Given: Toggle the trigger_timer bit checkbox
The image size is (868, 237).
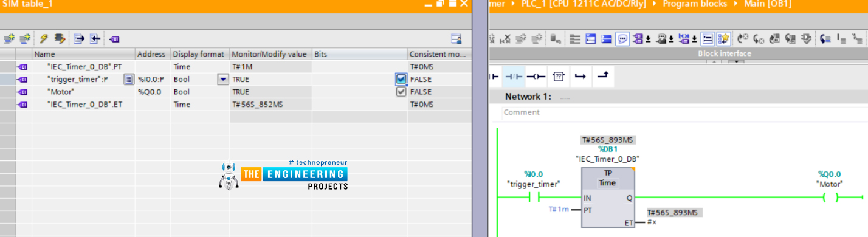Looking at the screenshot, I should point(401,79).
